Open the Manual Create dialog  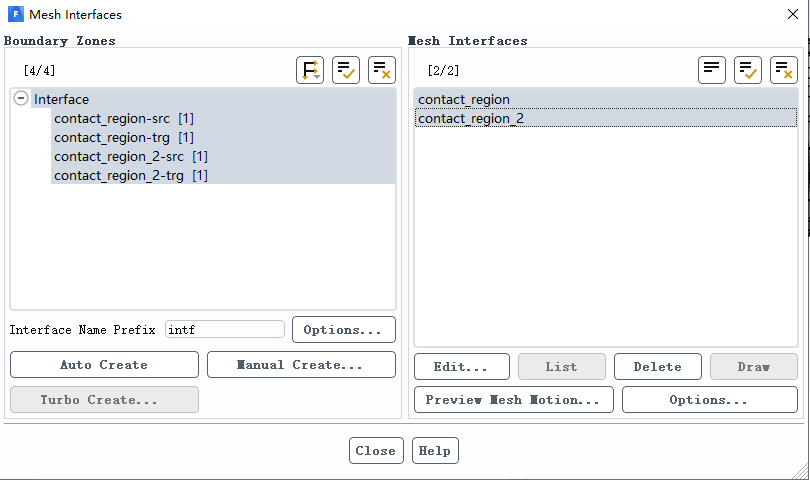[x=301, y=365]
